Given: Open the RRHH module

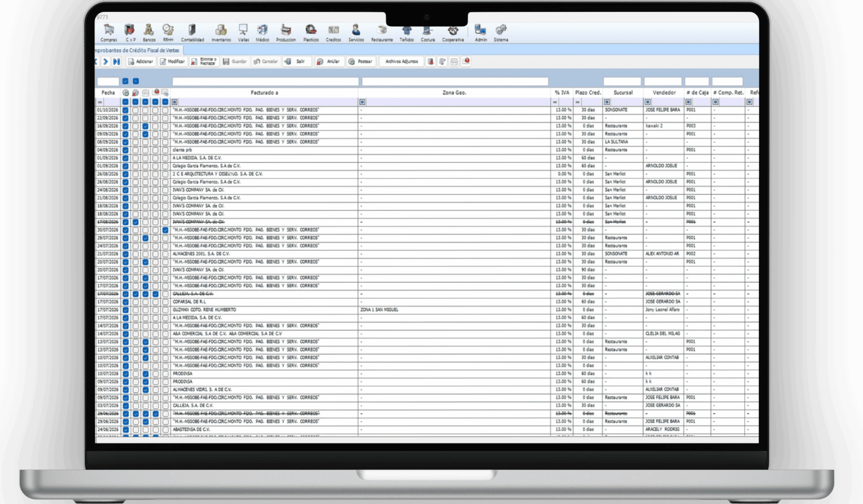Looking at the screenshot, I should [168, 33].
